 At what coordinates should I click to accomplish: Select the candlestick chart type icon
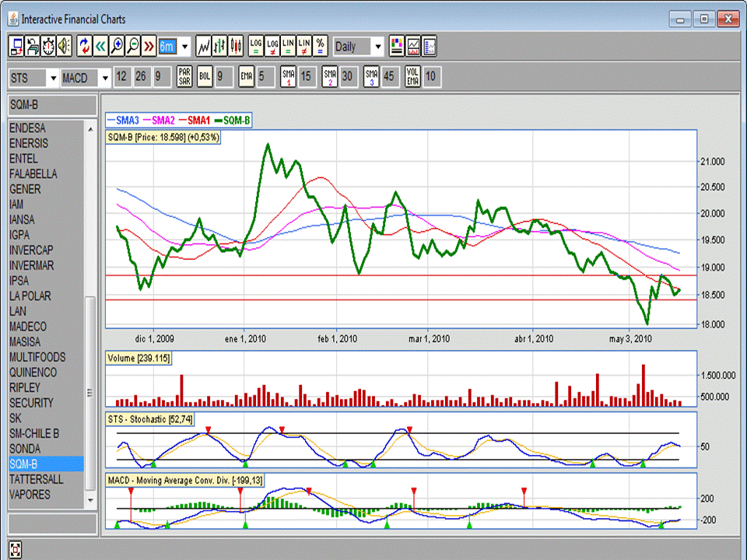tap(235, 46)
